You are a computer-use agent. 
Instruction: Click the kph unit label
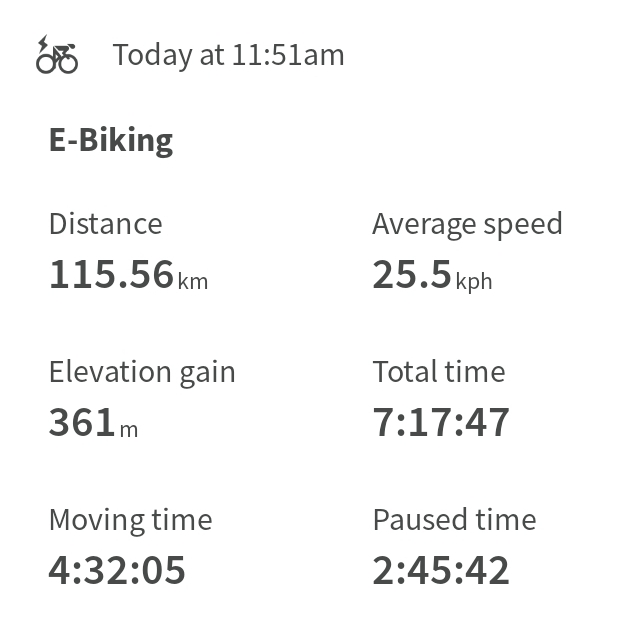coord(474,281)
